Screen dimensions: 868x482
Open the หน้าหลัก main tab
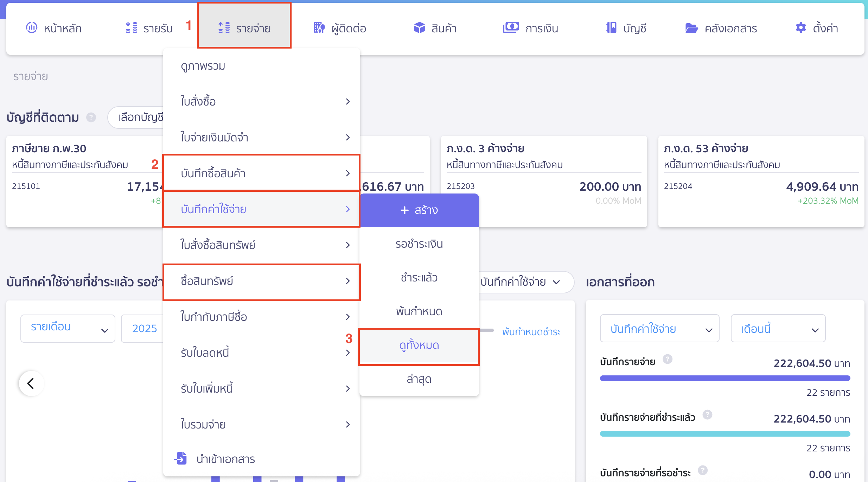53,28
